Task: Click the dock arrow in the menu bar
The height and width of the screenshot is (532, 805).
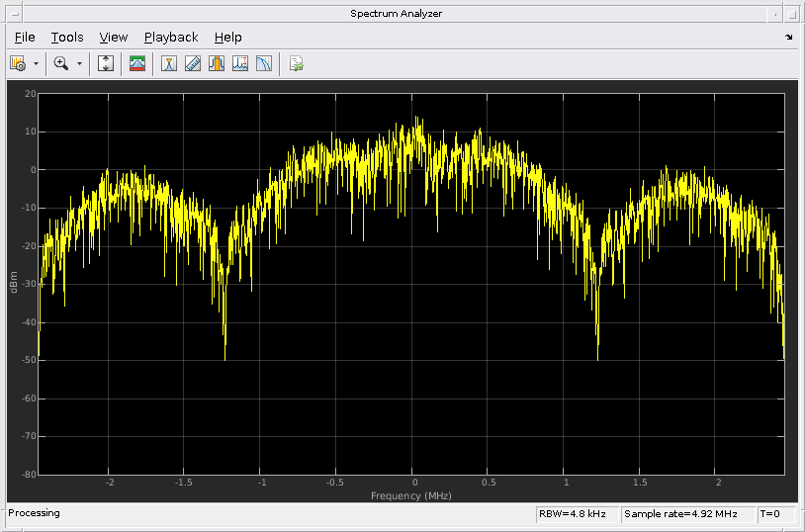Action: coord(788,38)
